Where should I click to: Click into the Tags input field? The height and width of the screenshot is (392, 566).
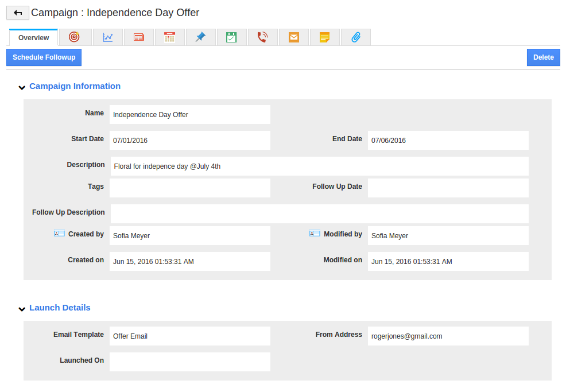pyautogui.click(x=190, y=188)
